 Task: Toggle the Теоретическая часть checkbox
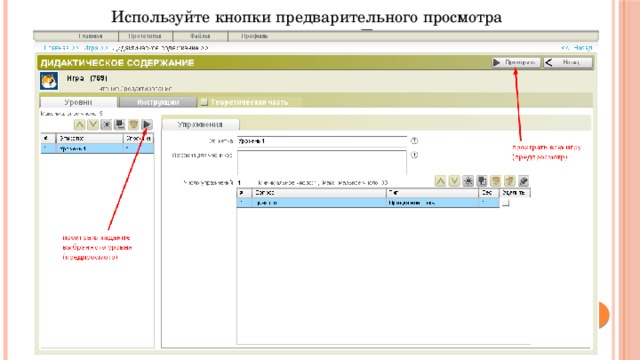pos(204,102)
